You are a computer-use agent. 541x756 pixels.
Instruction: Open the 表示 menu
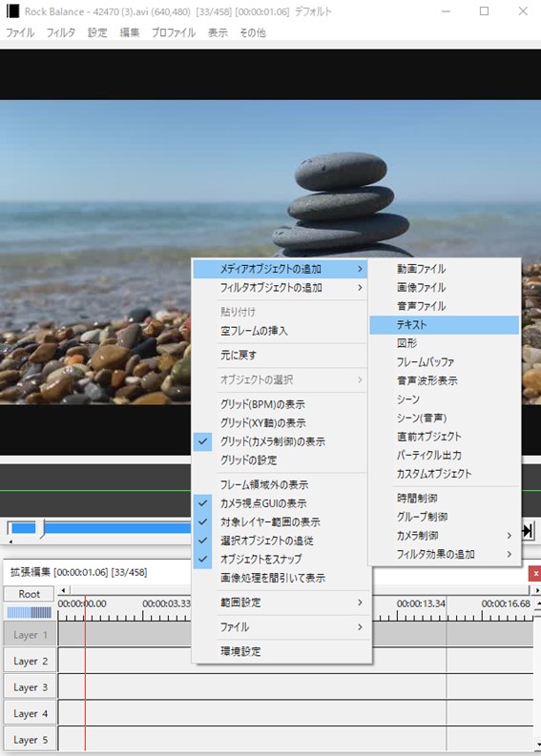point(218,32)
